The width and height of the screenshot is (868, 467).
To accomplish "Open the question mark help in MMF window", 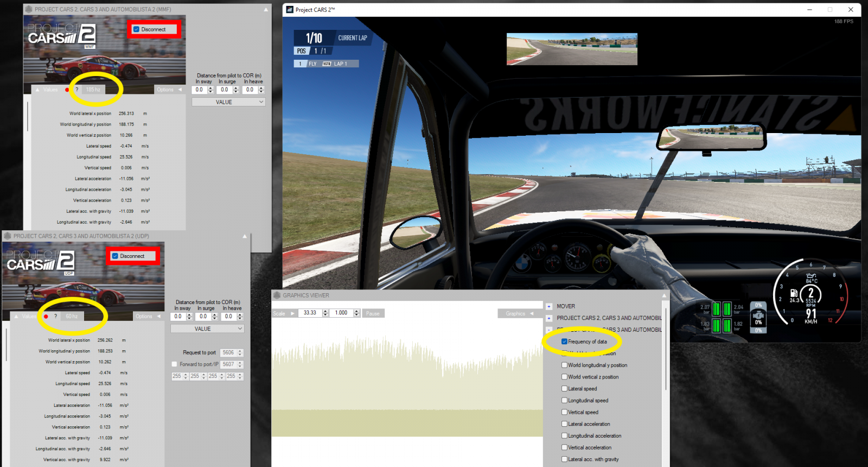I will pyautogui.click(x=76, y=90).
